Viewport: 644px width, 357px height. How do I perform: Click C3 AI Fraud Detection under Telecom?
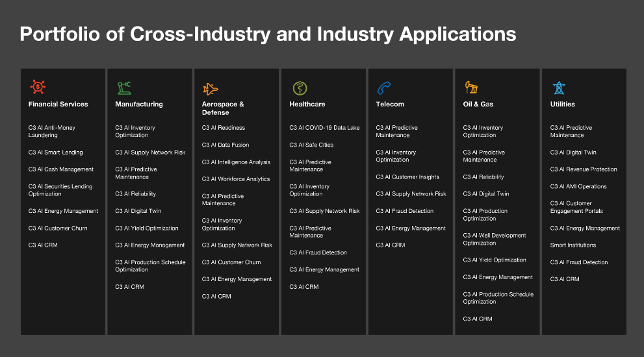pyautogui.click(x=405, y=211)
